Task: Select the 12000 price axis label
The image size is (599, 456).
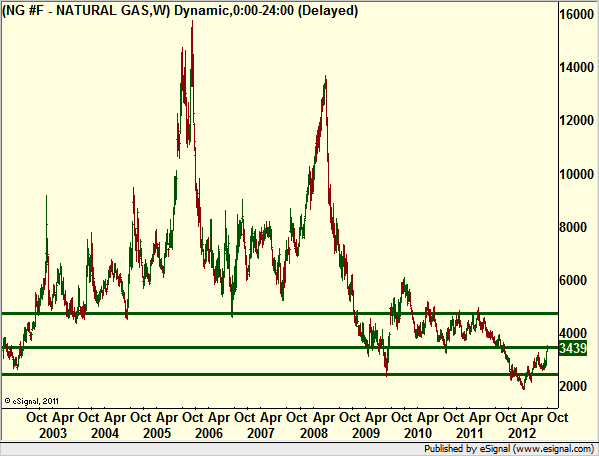Action: [576, 121]
